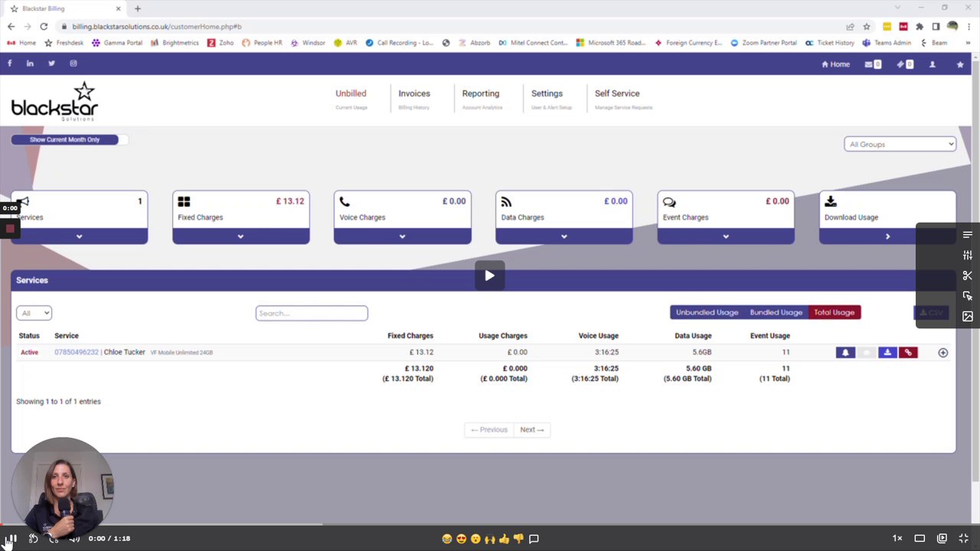980x551 pixels.
Task: React with the laughing emoji
Action: tap(447, 539)
